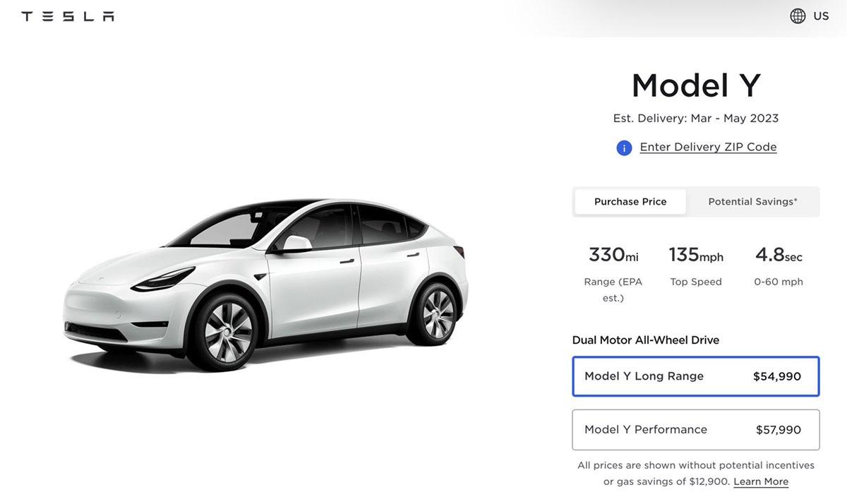This screenshot has width=847, height=504.
Task: Click the $57,990 price
Action: click(x=779, y=430)
